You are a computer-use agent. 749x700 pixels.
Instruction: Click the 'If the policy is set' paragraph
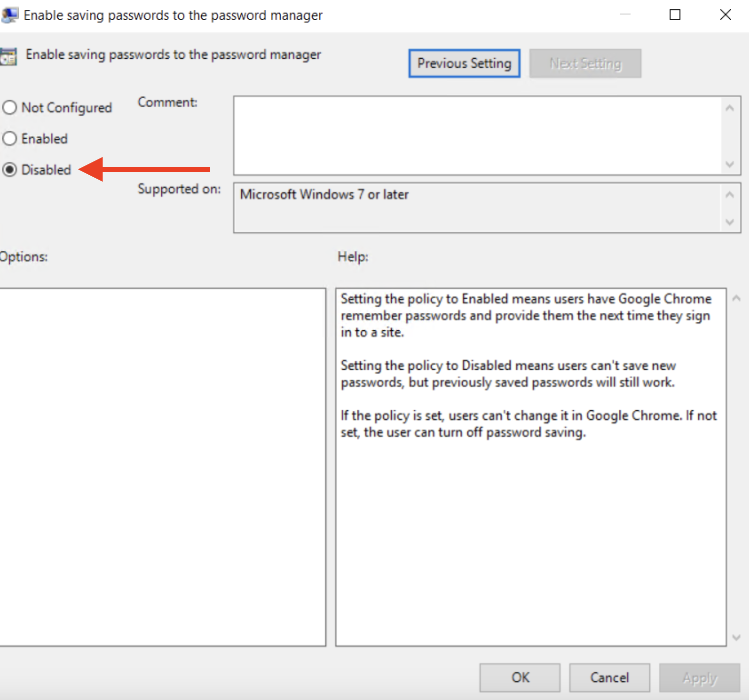tap(528, 424)
